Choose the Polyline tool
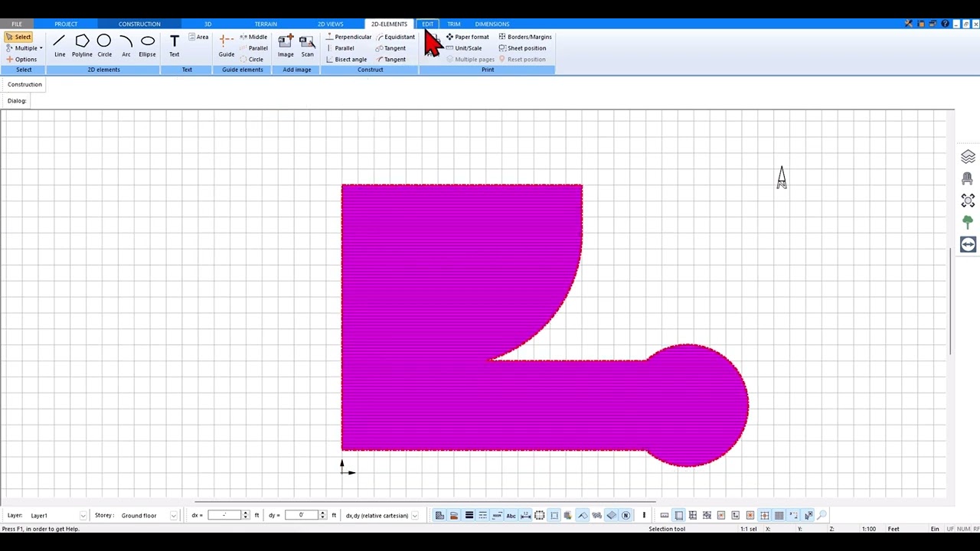The image size is (980, 551). pyautogui.click(x=82, y=45)
